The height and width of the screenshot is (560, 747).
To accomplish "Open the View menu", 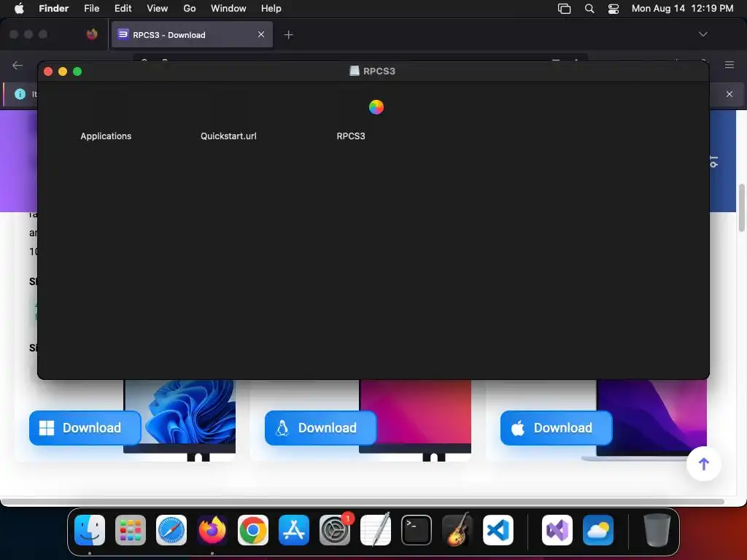I will click(158, 8).
